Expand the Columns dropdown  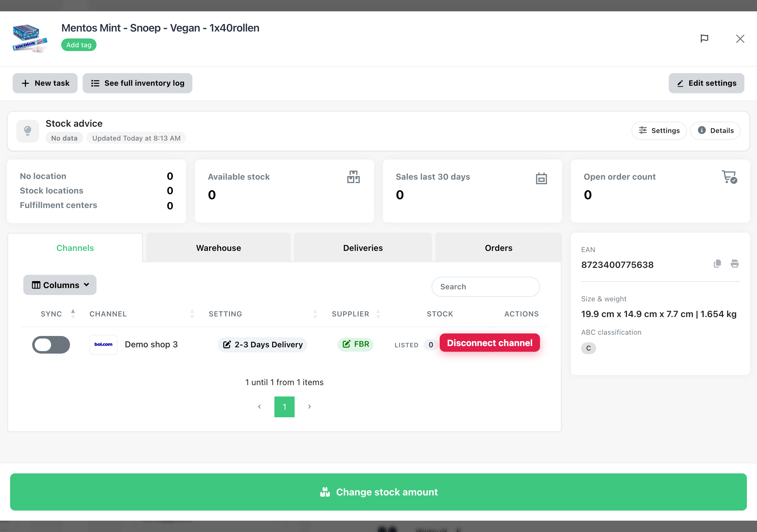click(x=60, y=285)
